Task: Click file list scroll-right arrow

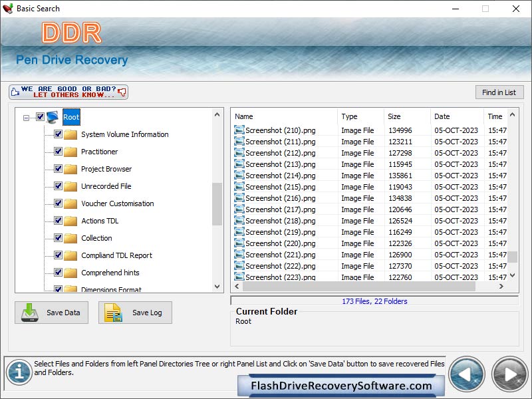Action: [501, 287]
